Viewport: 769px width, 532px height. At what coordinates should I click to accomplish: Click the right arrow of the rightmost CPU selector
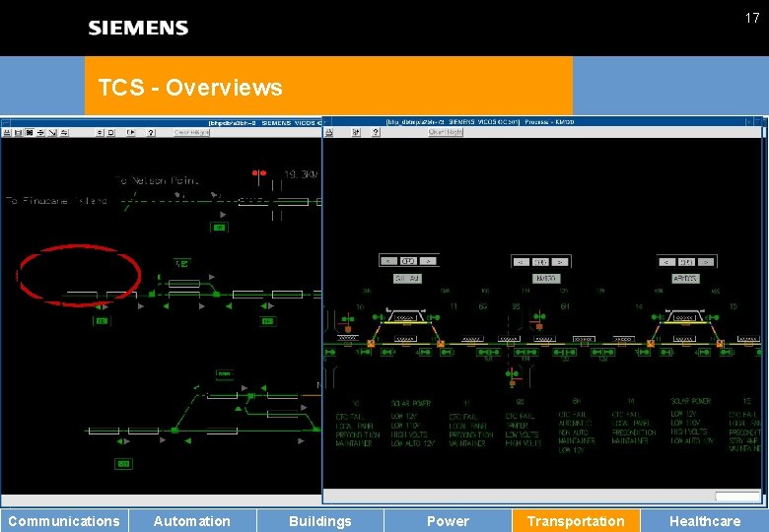coord(706,262)
